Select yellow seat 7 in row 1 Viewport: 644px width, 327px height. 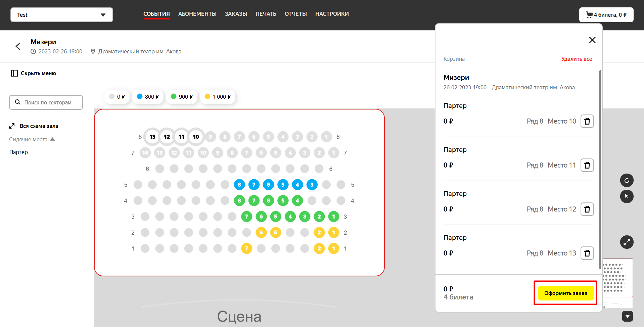tap(246, 248)
